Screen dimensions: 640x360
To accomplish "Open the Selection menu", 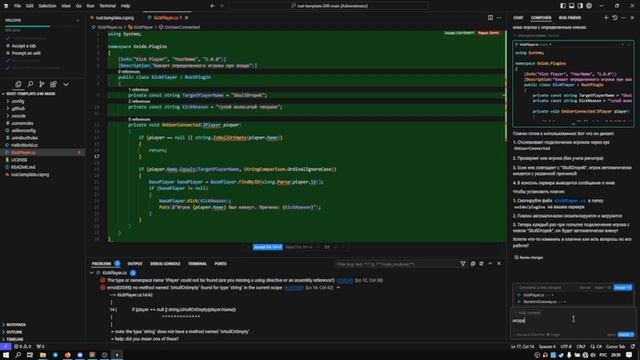I will (x=47, y=6).
